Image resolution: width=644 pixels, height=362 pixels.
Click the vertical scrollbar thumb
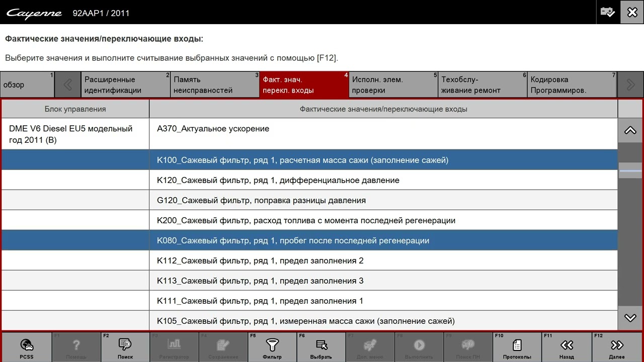point(630,170)
